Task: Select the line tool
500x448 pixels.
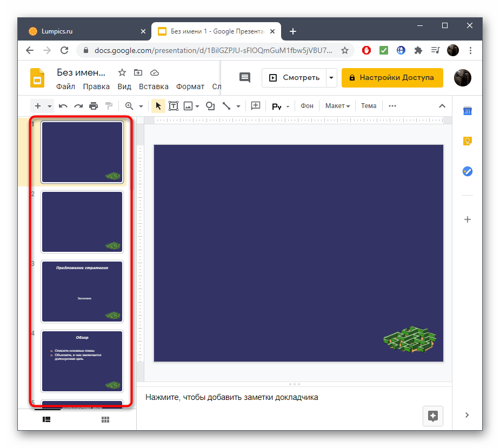Action: pos(226,106)
